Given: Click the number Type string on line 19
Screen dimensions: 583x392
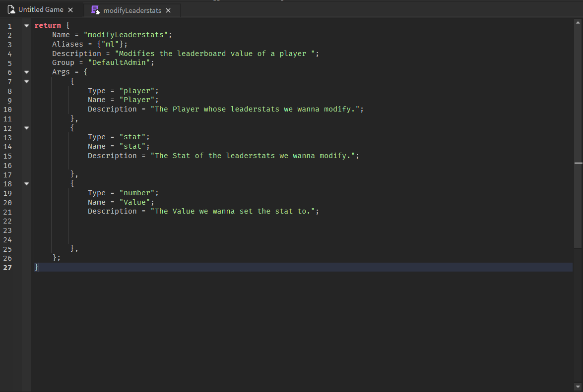Looking at the screenshot, I should [137, 192].
